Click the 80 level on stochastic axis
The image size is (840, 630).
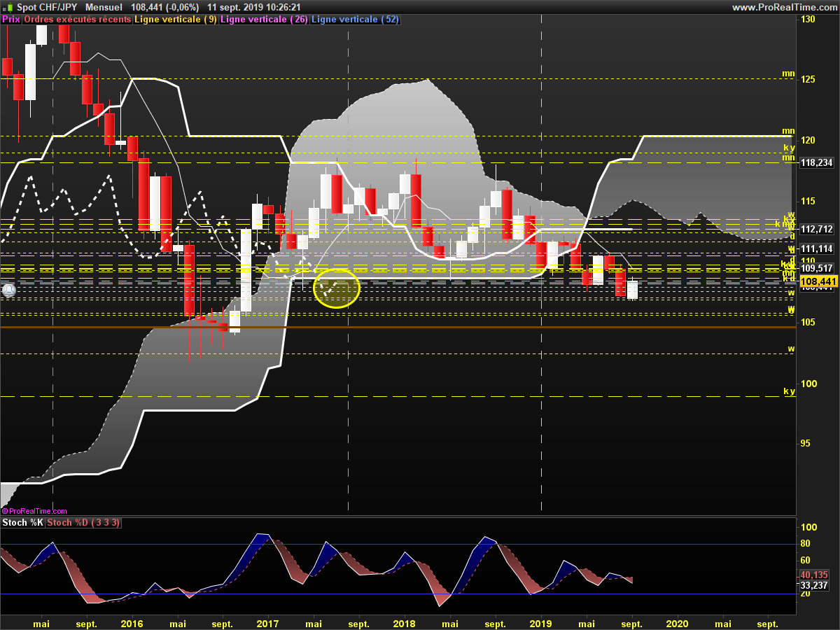pos(806,544)
